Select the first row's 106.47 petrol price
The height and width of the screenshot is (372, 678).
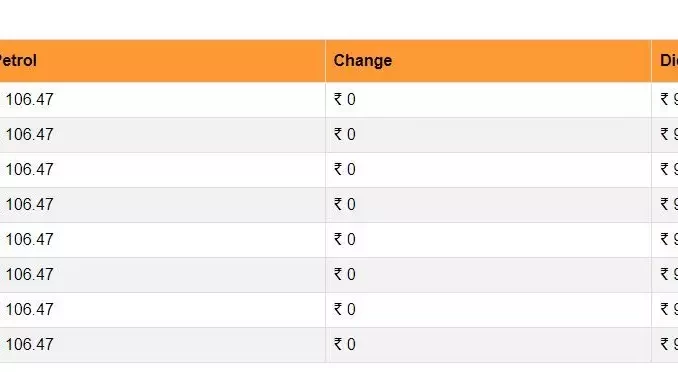coord(29,99)
